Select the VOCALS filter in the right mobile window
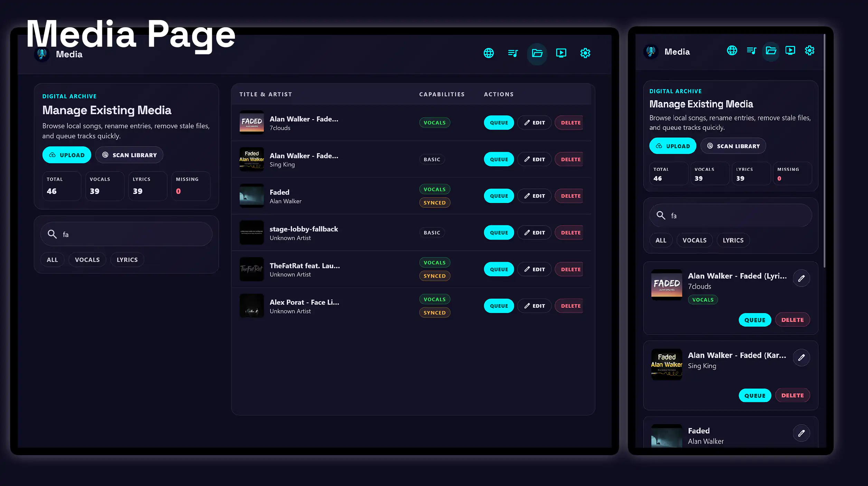Image resolution: width=868 pixels, height=486 pixels. pyautogui.click(x=695, y=240)
